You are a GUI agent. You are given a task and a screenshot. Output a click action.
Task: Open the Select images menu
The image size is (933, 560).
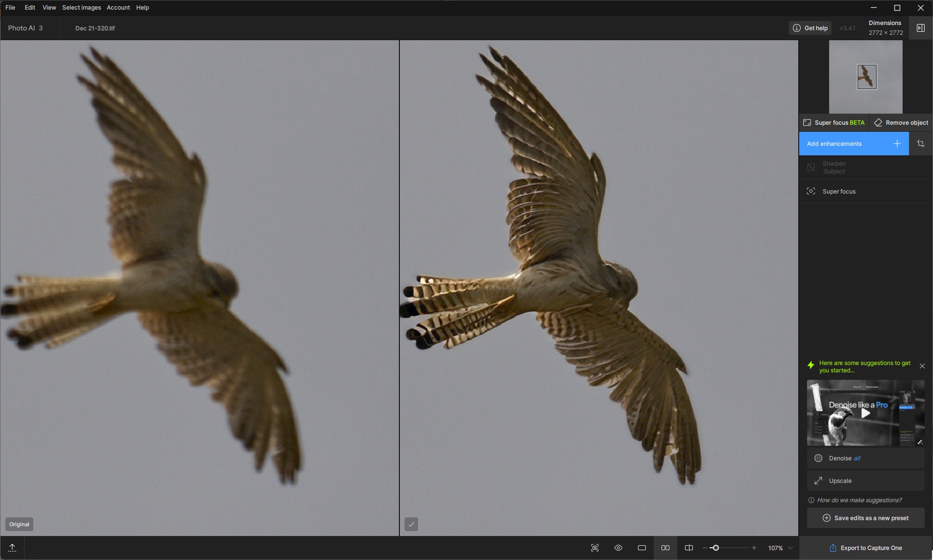(81, 7)
